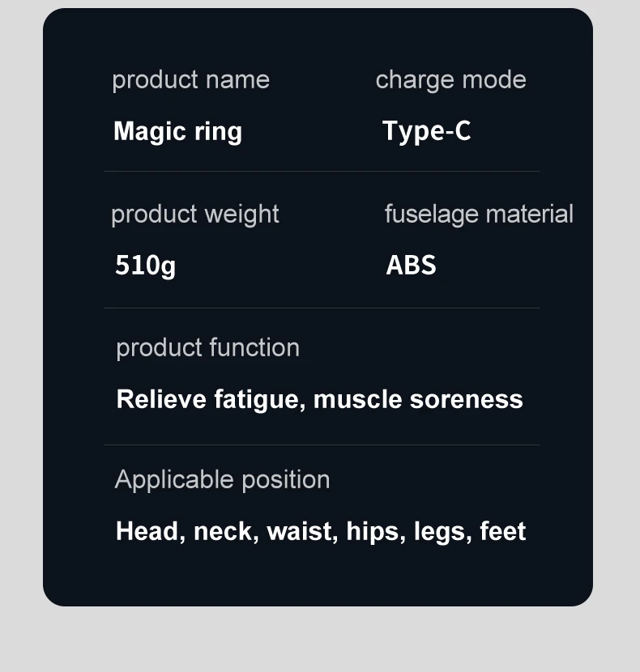The height and width of the screenshot is (672, 640).
Task: Click the "product function" heading
Action: [207, 348]
